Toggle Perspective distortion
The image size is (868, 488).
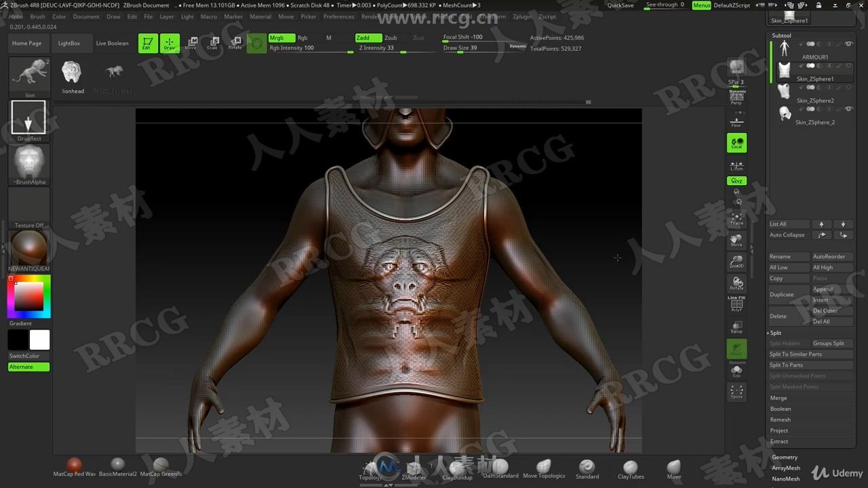736,99
